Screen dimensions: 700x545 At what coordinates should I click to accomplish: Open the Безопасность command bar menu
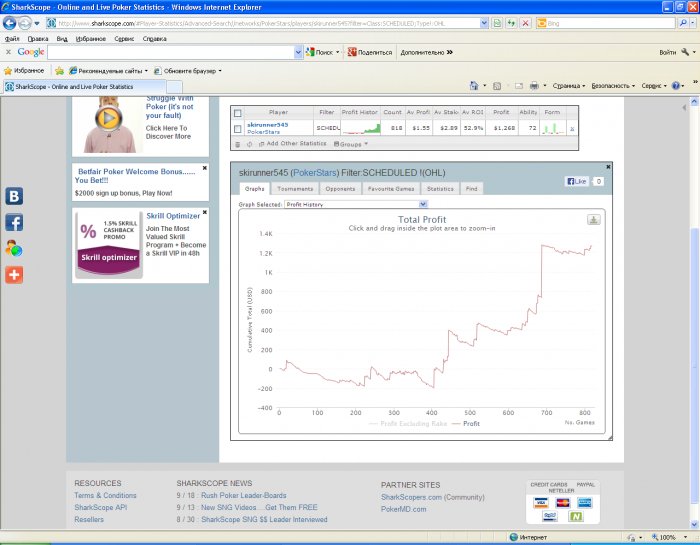pos(612,86)
